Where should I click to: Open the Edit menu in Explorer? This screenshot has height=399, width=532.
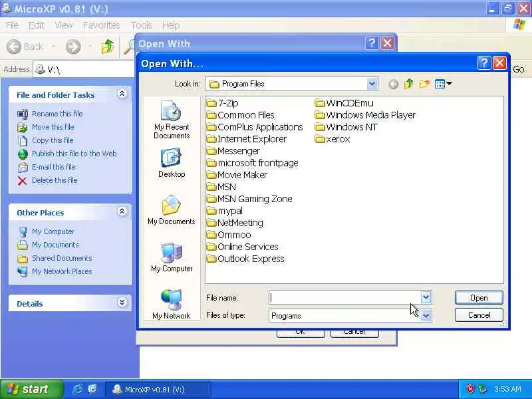coord(36,25)
